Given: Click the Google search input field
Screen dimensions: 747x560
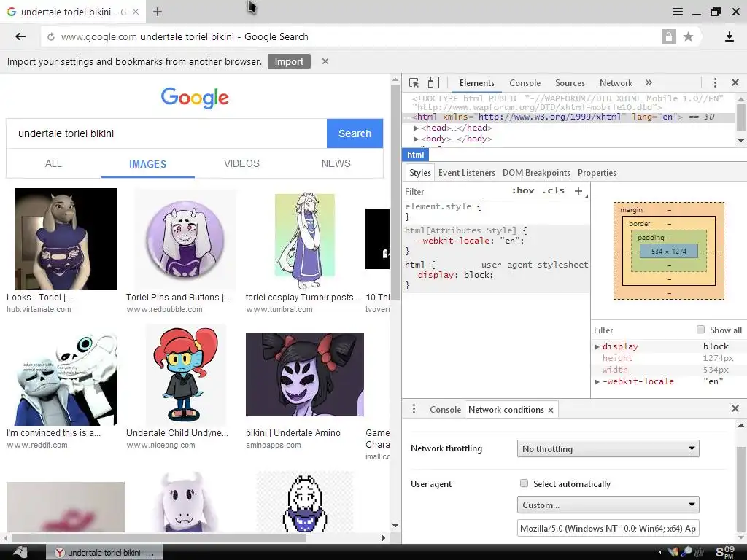Looking at the screenshot, I should point(167,133).
